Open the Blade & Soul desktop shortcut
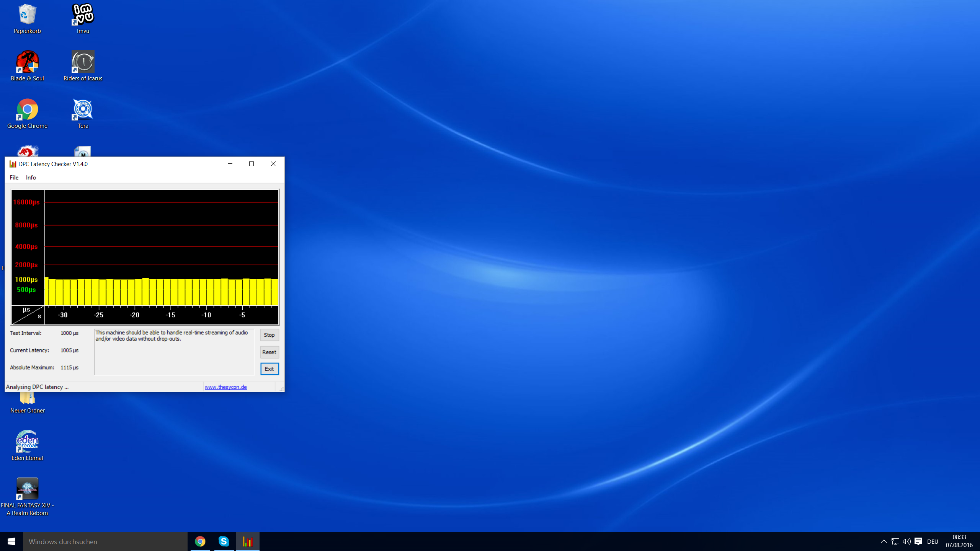The image size is (980, 551). [27, 62]
